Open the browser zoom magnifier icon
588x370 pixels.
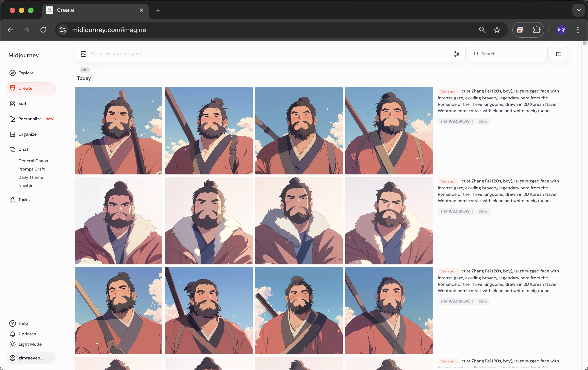(482, 30)
